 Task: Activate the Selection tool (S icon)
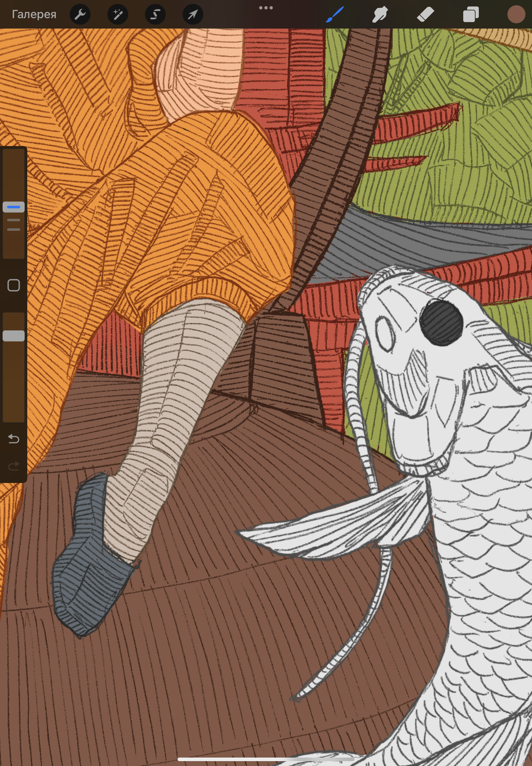click(155, 15)
